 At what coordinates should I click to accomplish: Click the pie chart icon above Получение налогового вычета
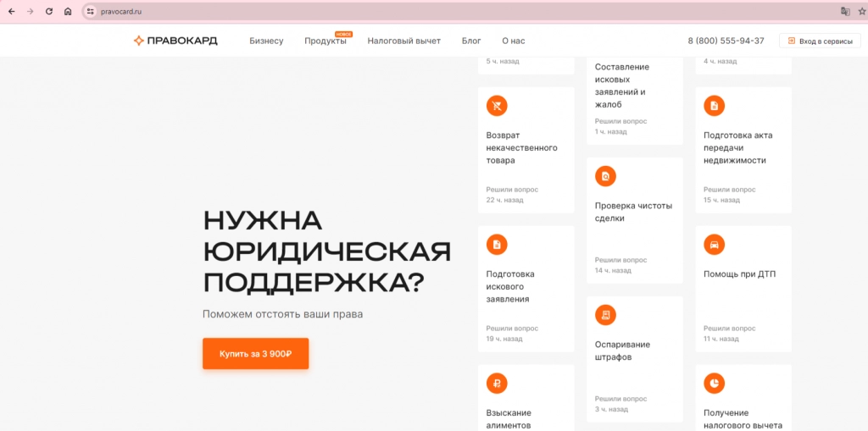714,383
